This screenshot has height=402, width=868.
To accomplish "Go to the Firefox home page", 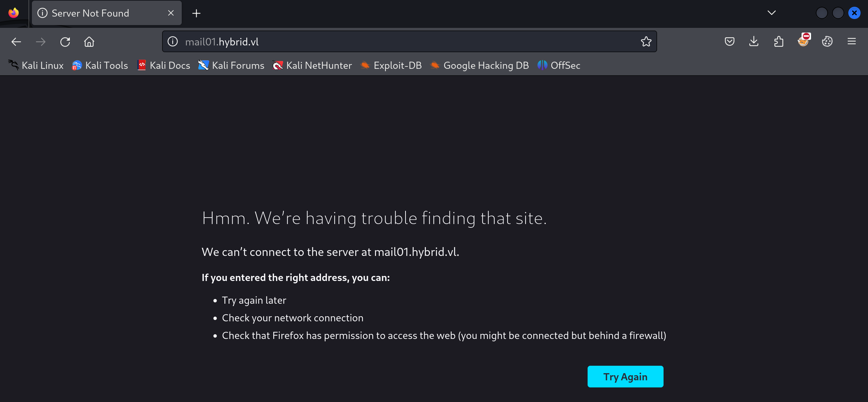I will pos(89,42).
